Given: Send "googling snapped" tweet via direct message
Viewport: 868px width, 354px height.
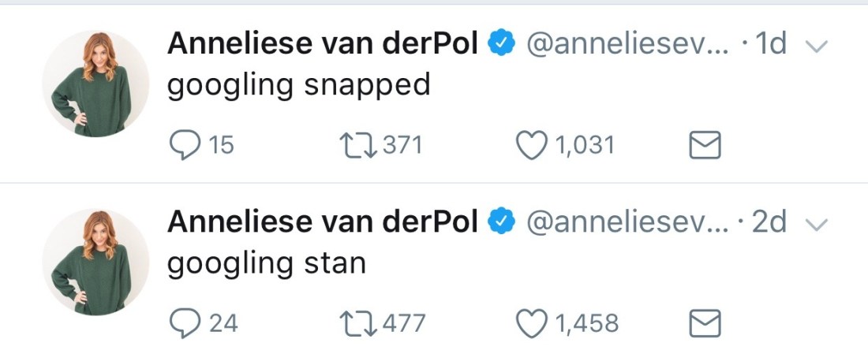Looking at the screenshot, I should point(705,145).
